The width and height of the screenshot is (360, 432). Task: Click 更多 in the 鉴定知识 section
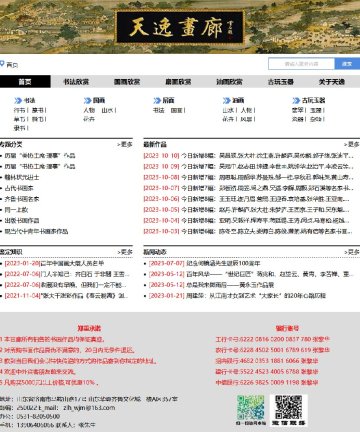click(125, 252)
